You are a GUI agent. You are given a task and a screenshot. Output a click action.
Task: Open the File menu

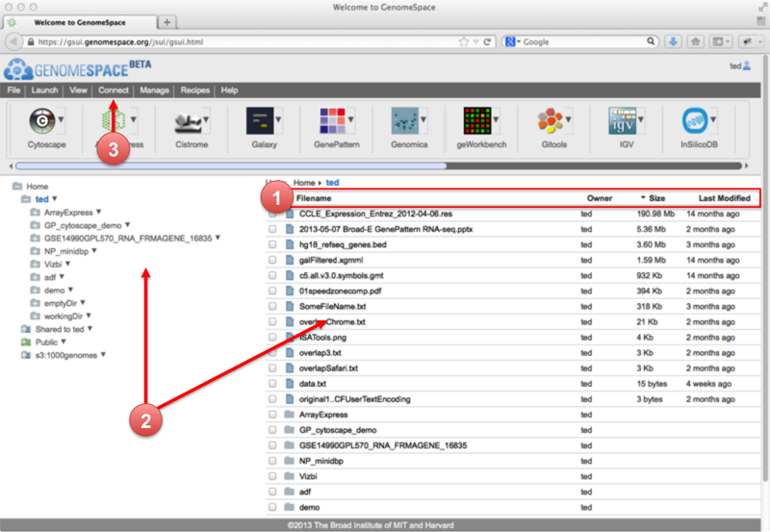click(x=13, y=90)
